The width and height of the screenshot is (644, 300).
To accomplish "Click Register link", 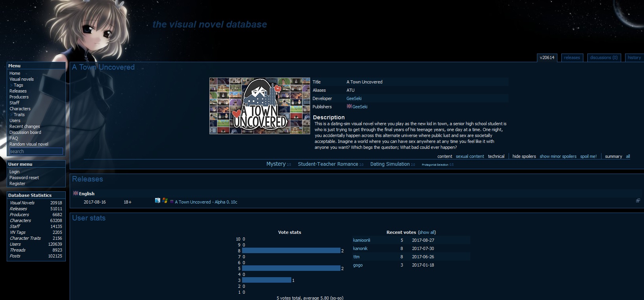I will (17, 183).
